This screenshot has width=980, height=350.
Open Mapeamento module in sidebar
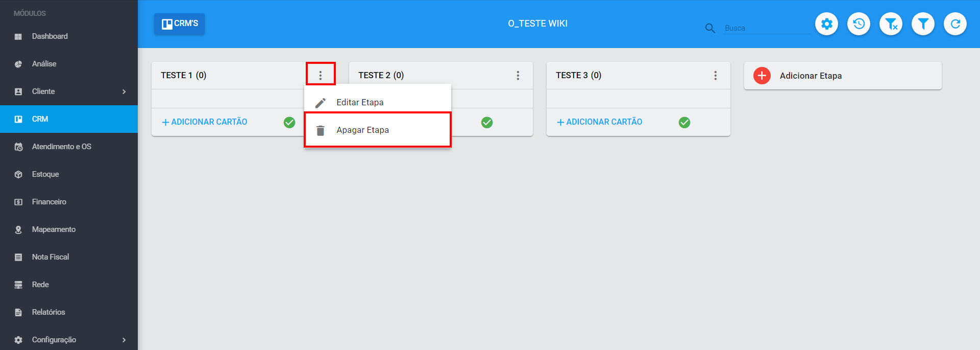(x=69, y=229)
